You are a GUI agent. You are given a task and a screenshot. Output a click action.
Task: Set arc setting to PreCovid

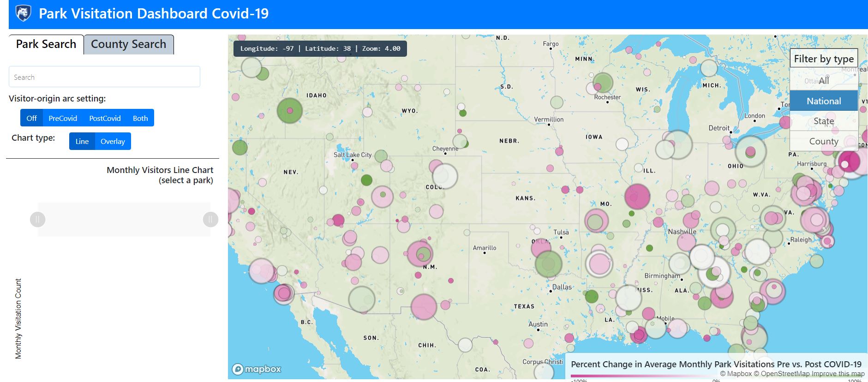63,118
